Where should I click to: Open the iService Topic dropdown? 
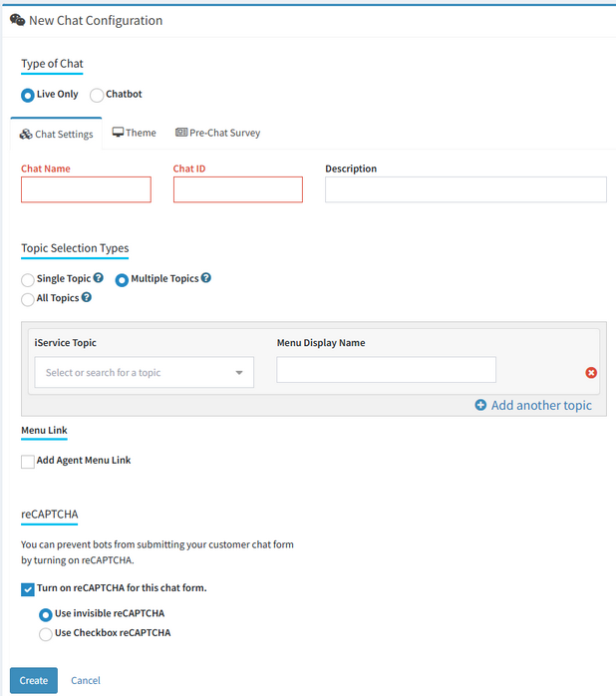pos(145,372)
